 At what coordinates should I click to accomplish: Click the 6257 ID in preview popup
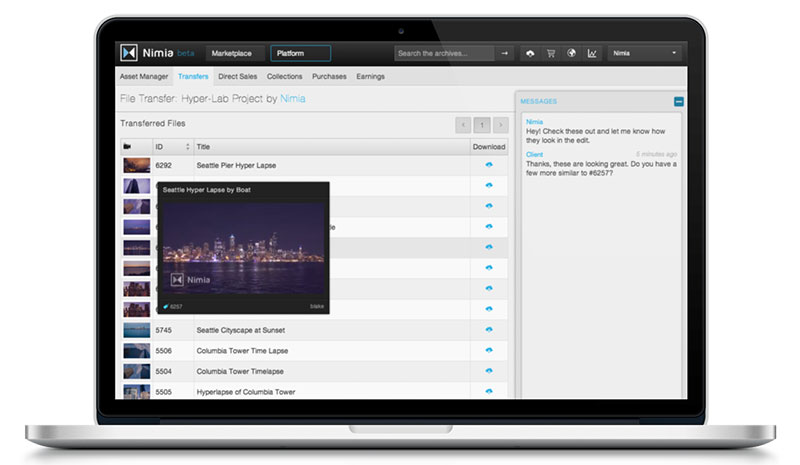tap(176, 307)
